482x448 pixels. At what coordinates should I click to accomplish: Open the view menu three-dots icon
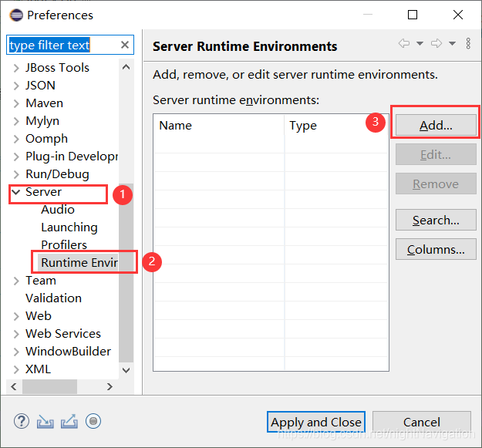(x=468, y=43)
